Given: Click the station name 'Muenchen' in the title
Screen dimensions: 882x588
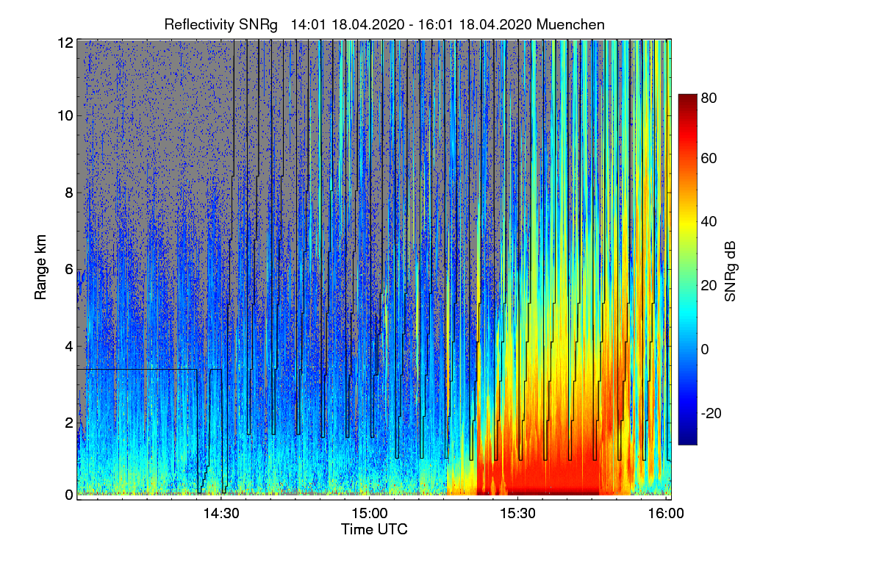Looking at the screenshot, I should pyautogui.click(x=571, y=24).
